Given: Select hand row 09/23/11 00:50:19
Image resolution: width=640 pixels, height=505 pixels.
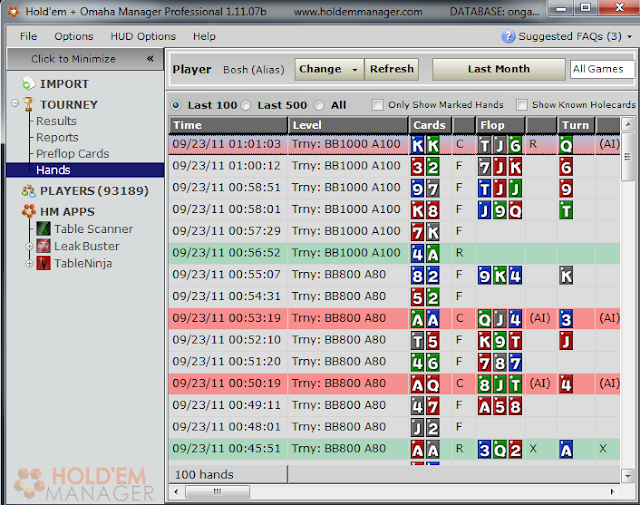Looking at the screenshot, I should coord(394,383).
